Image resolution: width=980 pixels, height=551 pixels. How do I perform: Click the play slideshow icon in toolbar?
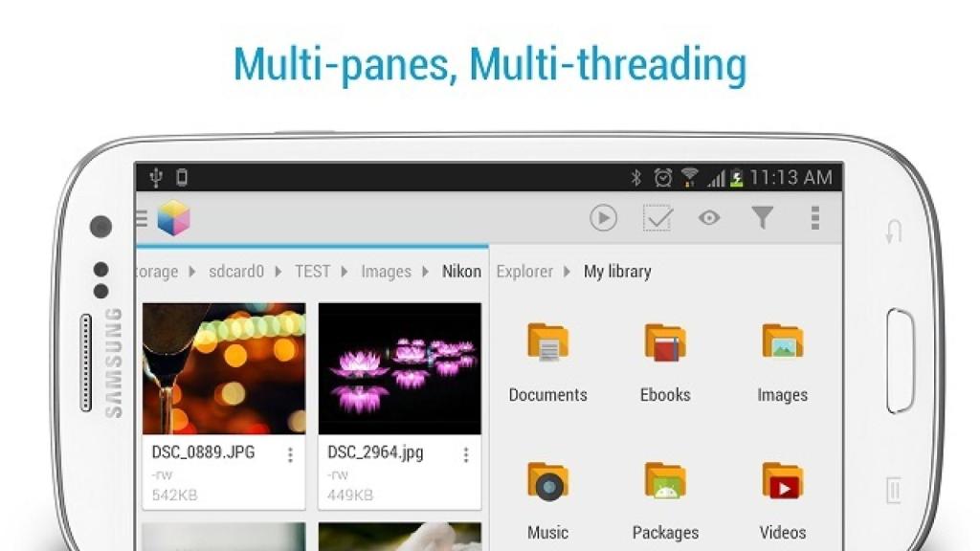point(603,218)
